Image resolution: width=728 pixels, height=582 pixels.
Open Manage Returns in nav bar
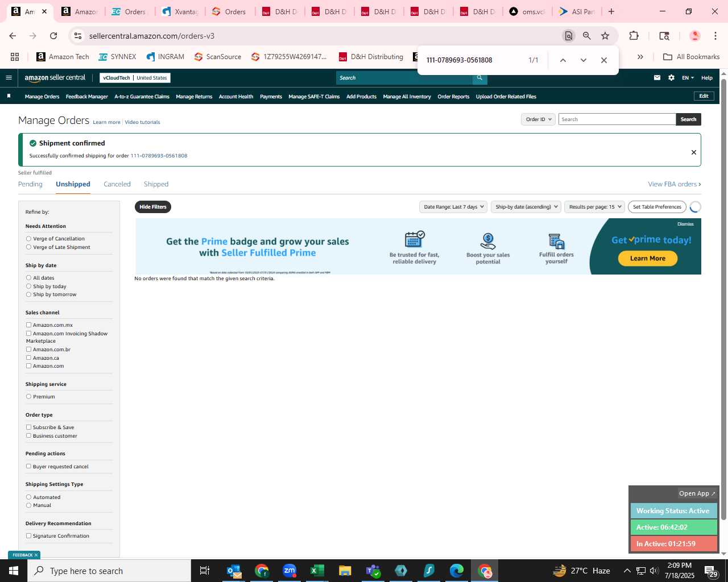(194, 97)
